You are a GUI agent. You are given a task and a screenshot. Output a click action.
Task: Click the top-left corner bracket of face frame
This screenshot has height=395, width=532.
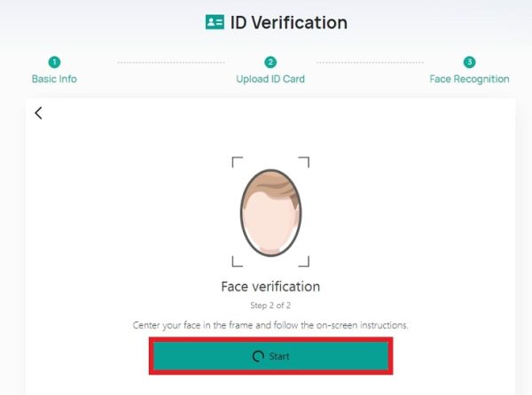(x=236, y=161)
